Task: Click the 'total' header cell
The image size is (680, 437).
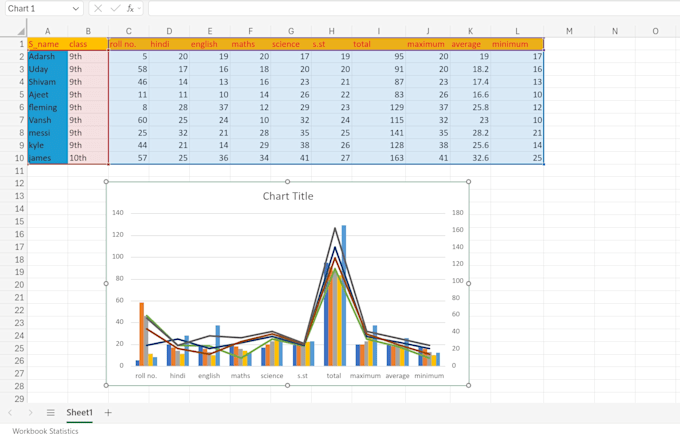Action: (379, 44)
